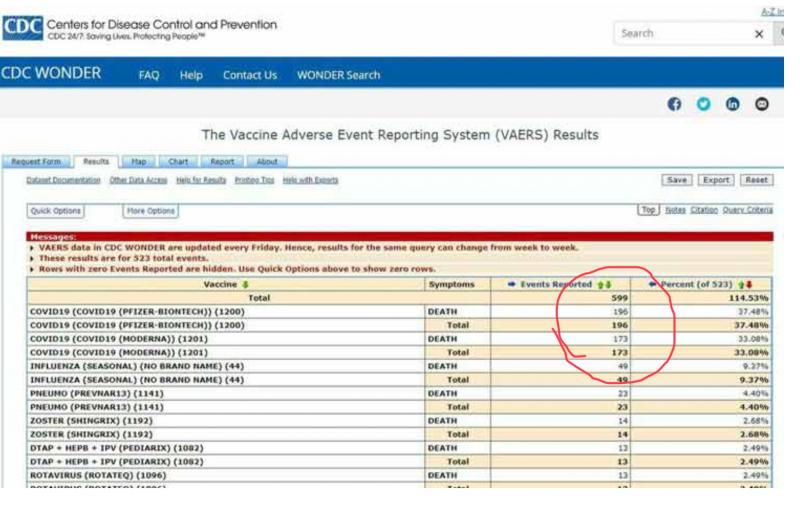
Task: Click the Save button
Action: coord(677,180)
